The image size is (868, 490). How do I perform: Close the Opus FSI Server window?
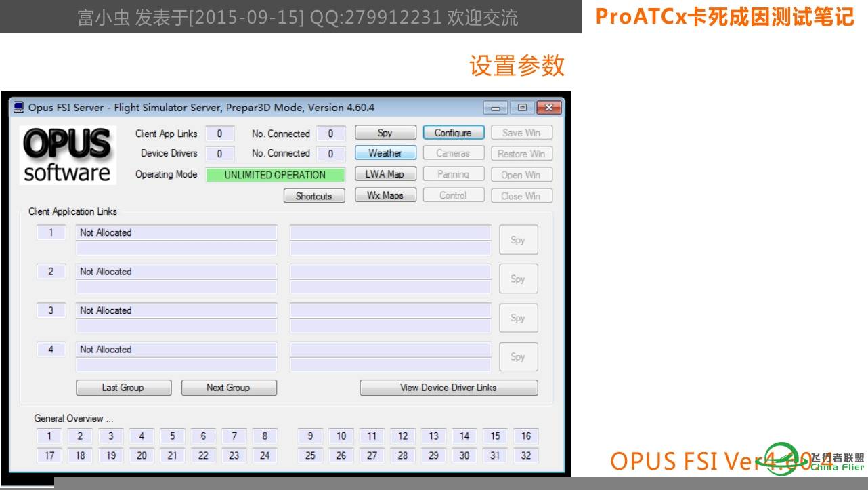(549, 108)
